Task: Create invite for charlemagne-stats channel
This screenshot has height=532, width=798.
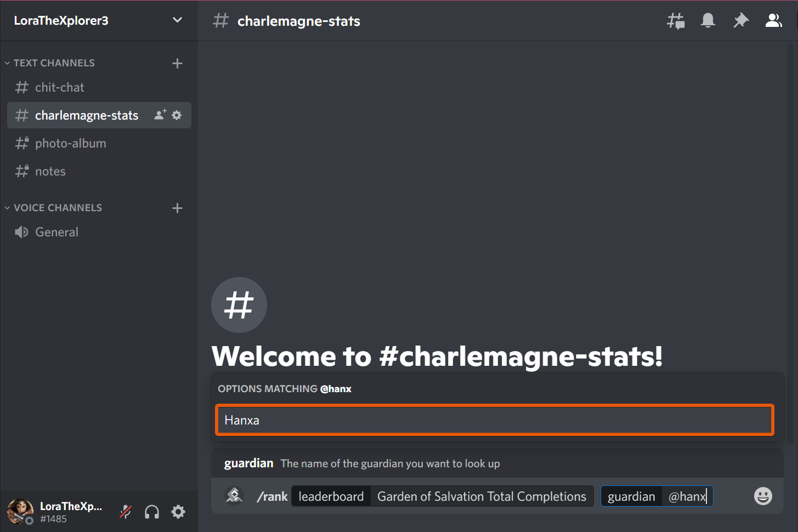Action: click(160, 115)
